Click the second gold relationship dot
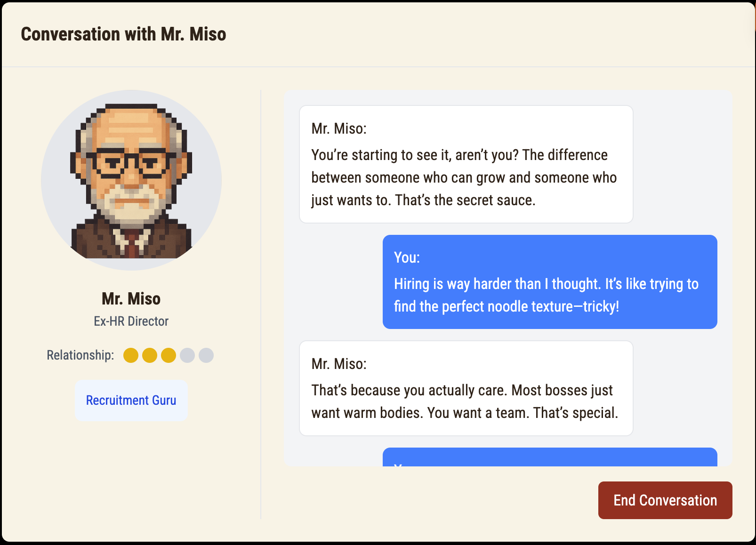Screen dimensions: 756x545 (150, 355)
